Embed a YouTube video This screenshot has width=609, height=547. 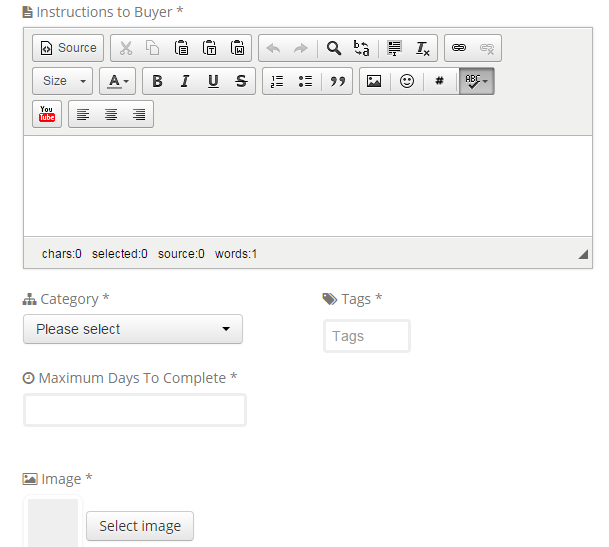tap(47, 114)
